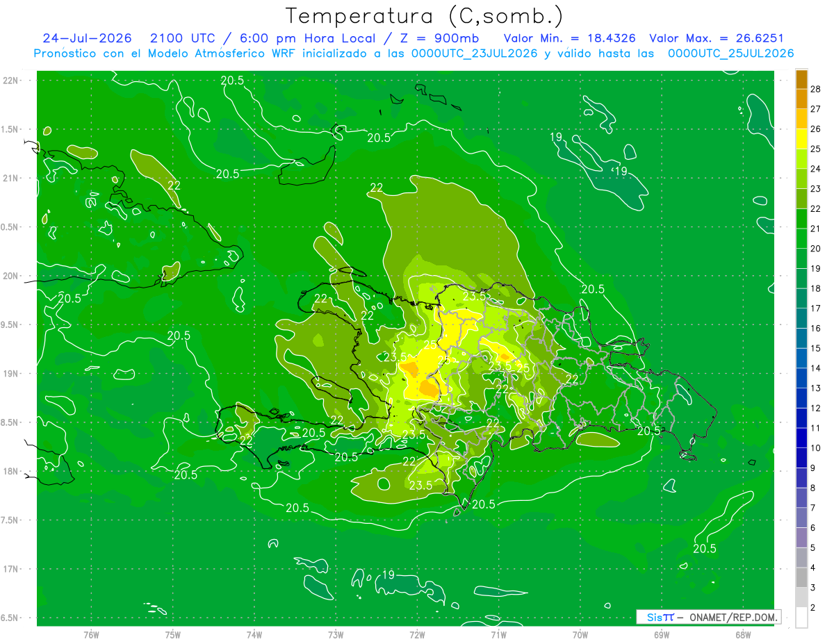Click gray legend swatch between 3 and 4
The image size is (834, 644).
pyautogui.click(x=801, y=578)
